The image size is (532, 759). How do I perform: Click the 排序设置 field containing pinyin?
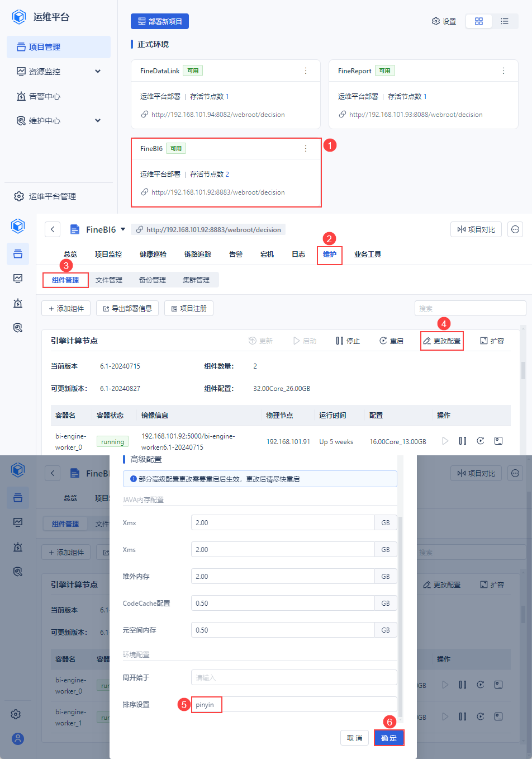294,704
